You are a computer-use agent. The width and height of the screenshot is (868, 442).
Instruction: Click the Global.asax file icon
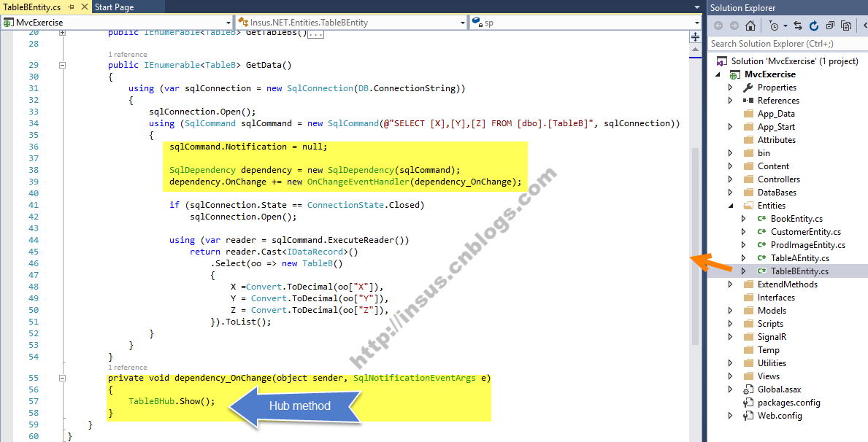748,389
